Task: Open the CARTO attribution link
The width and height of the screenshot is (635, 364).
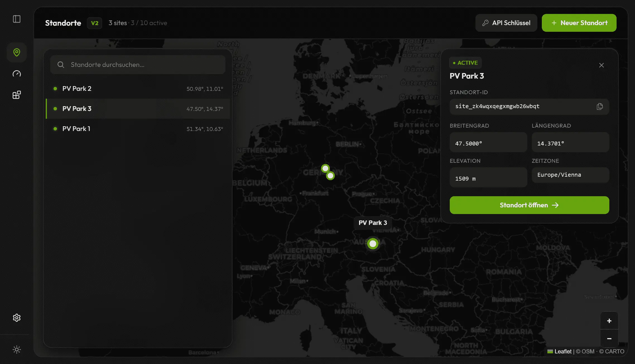Action: [x=612, y=351]
